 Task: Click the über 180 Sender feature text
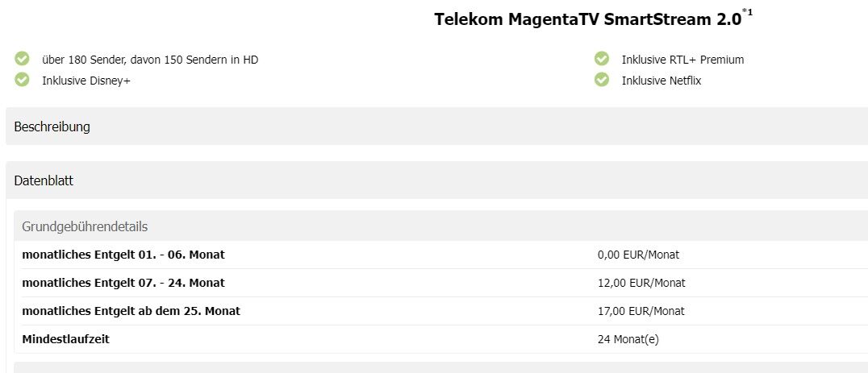[x=150, y=60]
